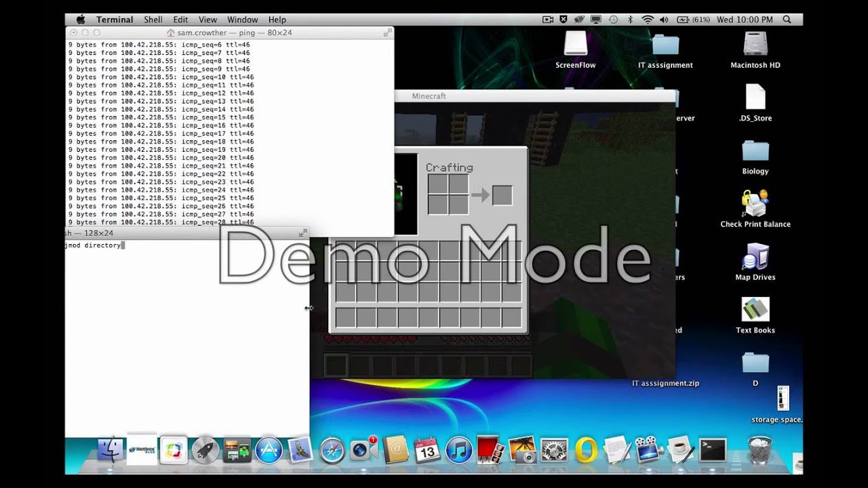868x488 pixels.
Task: Open Spotlight search magnifier
Action: pyautogui.click(x=787, y=20)
